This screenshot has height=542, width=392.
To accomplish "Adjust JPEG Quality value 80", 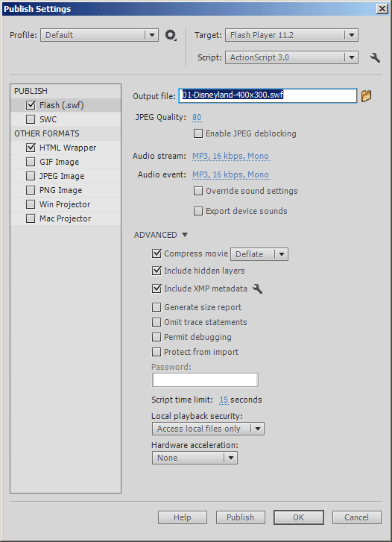I will coord(197,117).
